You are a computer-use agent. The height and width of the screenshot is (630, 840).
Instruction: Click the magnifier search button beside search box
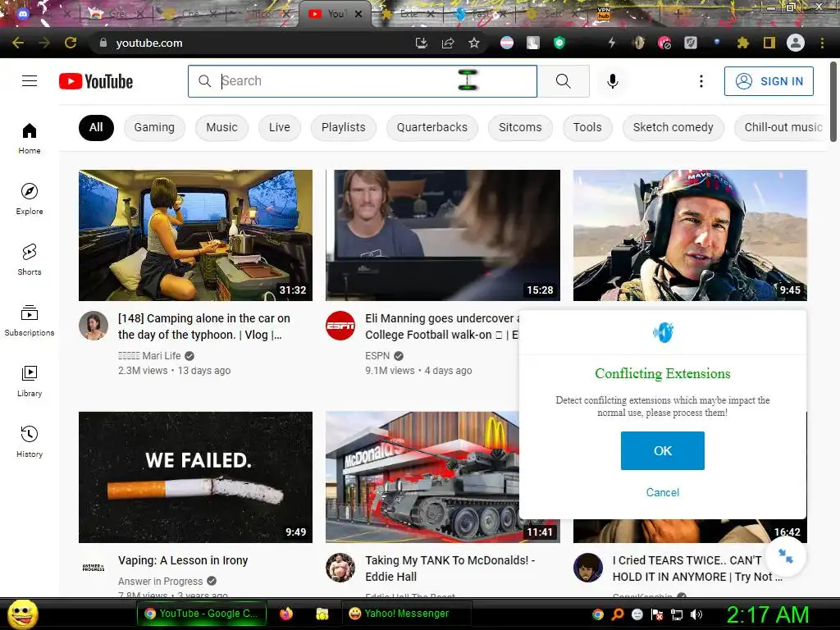pos(563,81)
